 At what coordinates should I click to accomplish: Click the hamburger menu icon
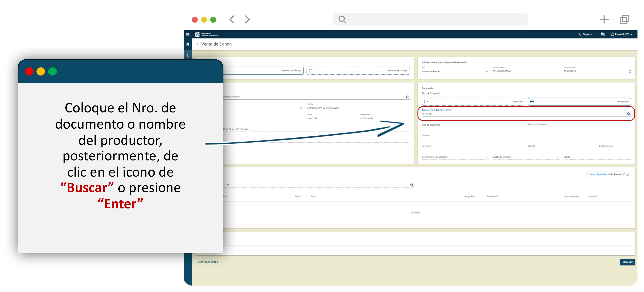188,34
